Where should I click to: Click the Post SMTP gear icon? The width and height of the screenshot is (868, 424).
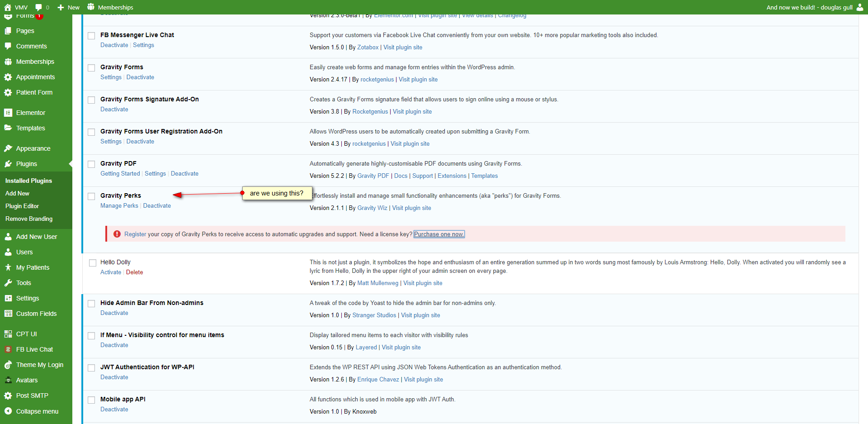tap(8, 395)
